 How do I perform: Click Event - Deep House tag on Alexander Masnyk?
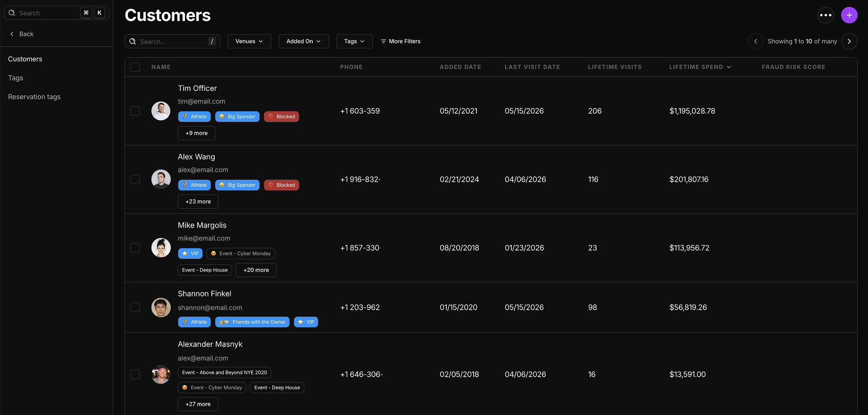[277, 388]
